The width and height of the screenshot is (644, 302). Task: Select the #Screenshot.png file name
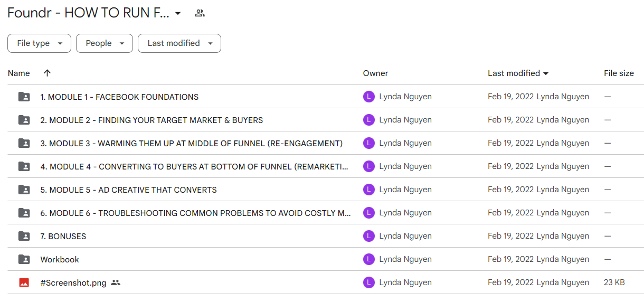tap(73, 283)
